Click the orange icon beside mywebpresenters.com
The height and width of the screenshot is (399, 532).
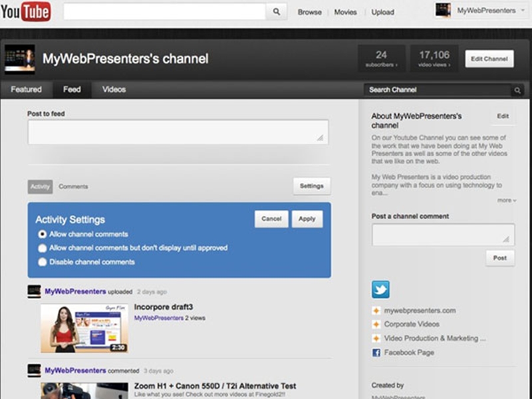[376, 311]
